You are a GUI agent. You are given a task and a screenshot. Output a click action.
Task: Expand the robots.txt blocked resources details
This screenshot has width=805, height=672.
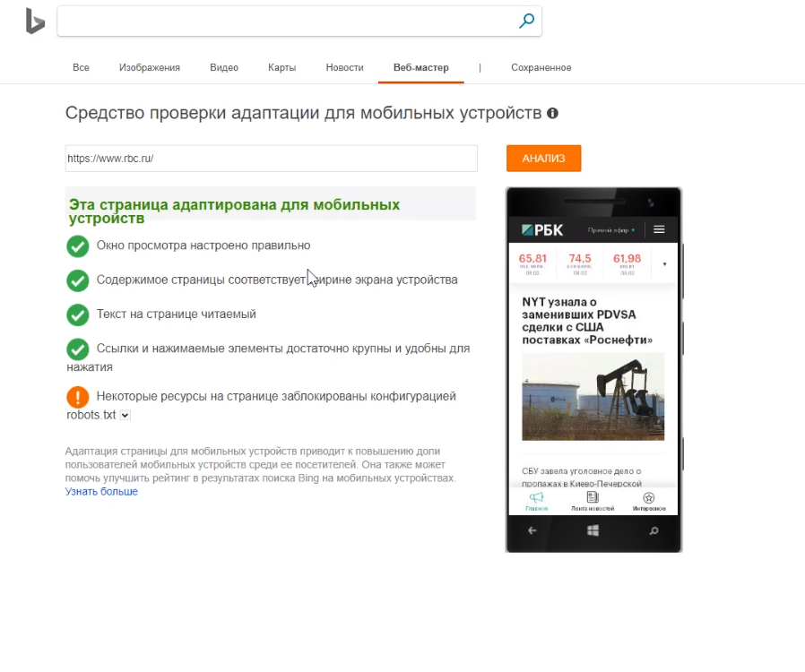[125, 415]
